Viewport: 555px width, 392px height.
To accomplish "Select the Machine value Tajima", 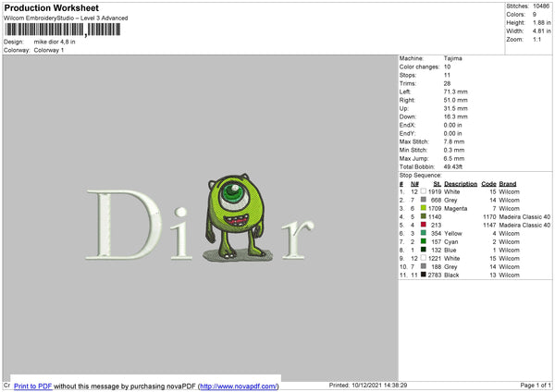I will pyautogui.click(x=452, y=58).
